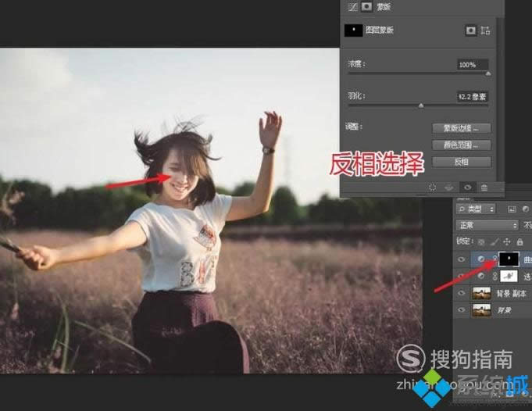The image size is (532, 411).
Task: Open the 正常 blend mode dropdown
Action: pos(487,225)
